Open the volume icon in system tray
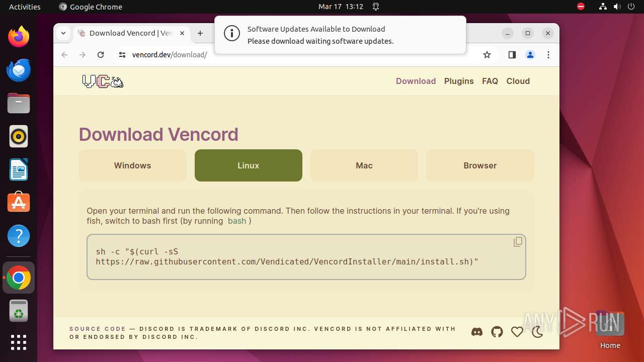The height and width of the screenshot is (362, 644). tap(617, 7)
